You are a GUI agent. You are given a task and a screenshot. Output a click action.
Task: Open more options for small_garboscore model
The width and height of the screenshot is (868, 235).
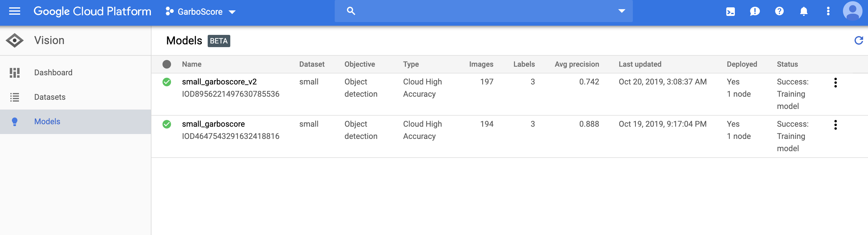(835, 125)
